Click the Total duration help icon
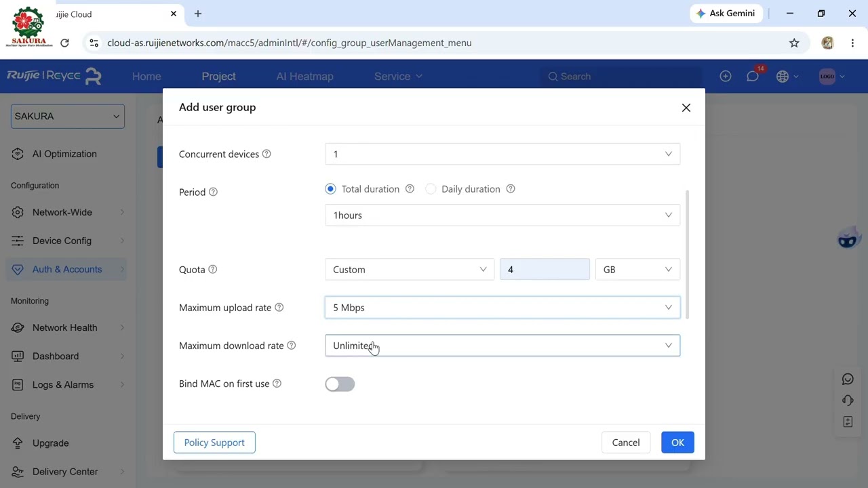The image size is (868, 488). click(410, 189)
